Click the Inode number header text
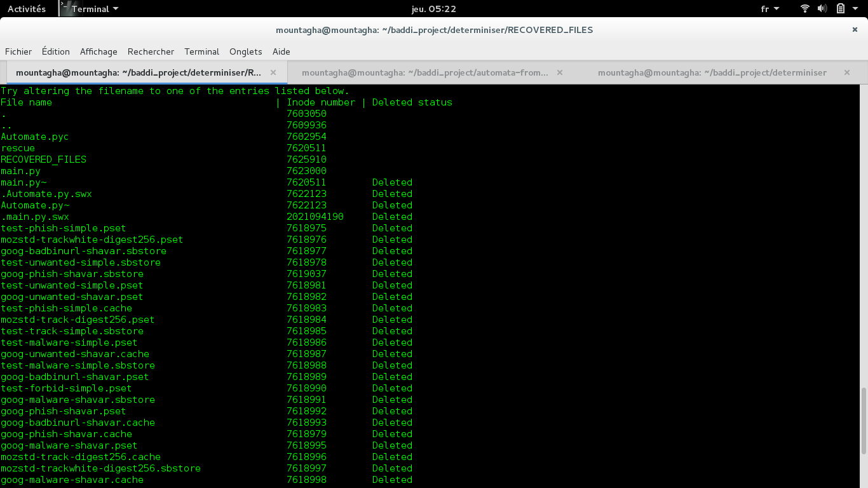Viewport: 868px width, 488px height. click(321, 102)
